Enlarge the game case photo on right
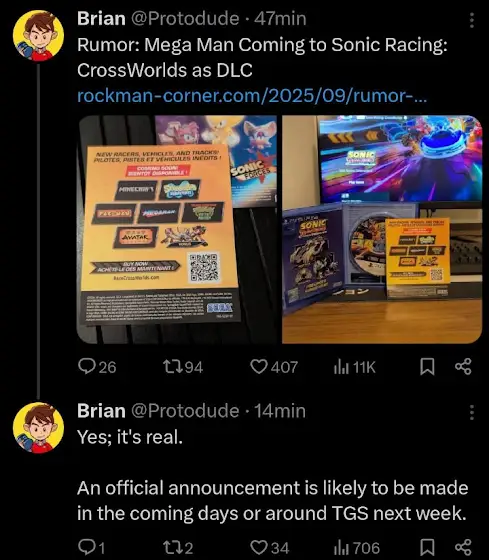The height and width of the screenshot is (560, 489). coord(382,229)
